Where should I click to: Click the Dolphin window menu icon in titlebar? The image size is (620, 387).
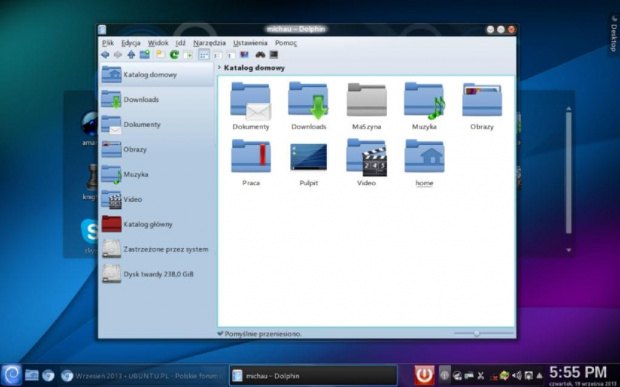tap(102, 29)
